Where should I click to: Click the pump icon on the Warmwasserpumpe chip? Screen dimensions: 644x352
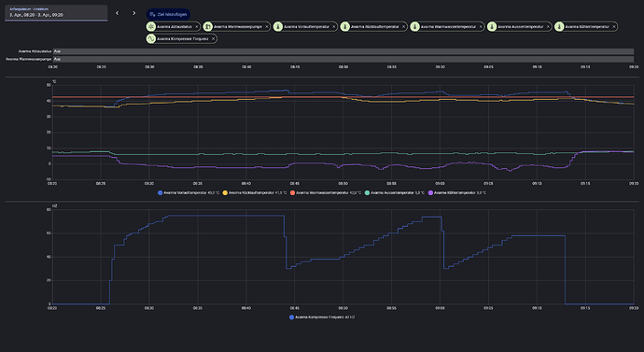point(208,27)
